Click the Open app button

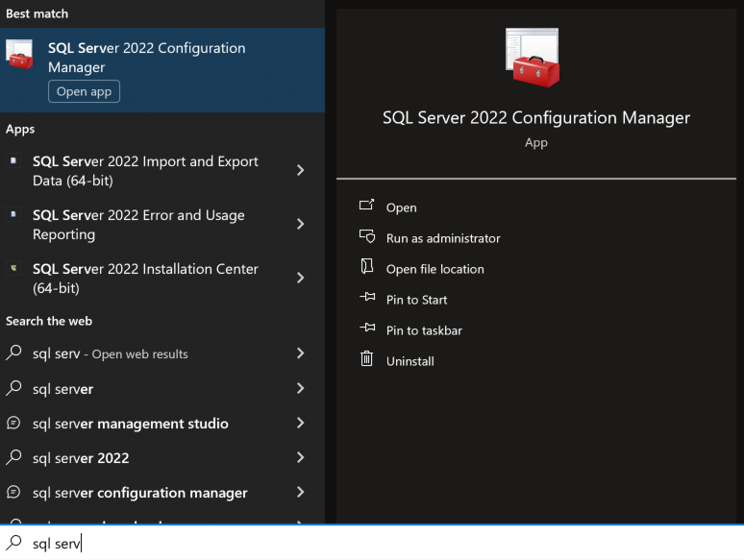[x=84, y=91]
